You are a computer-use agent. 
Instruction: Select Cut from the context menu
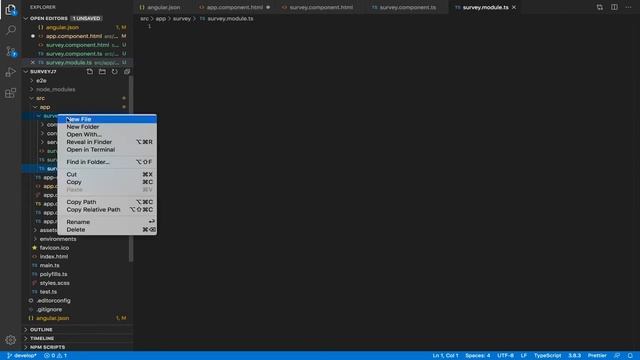click(x=107, y=174)
